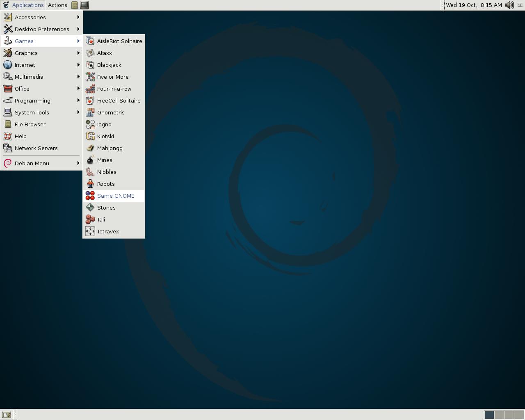Close the Applications menu in the top panel
Screen dimensions: 525x420
point(23,5)
